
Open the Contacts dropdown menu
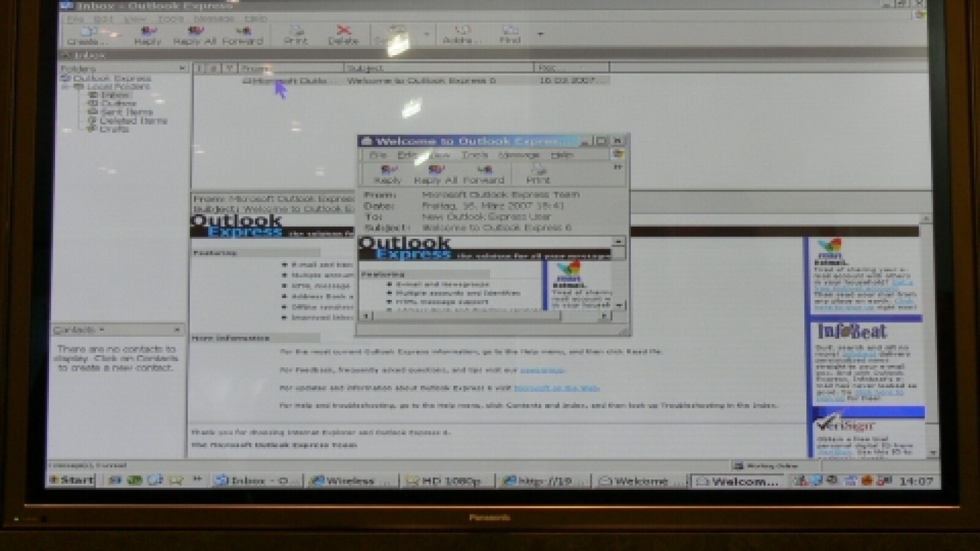tap(102, 330)
